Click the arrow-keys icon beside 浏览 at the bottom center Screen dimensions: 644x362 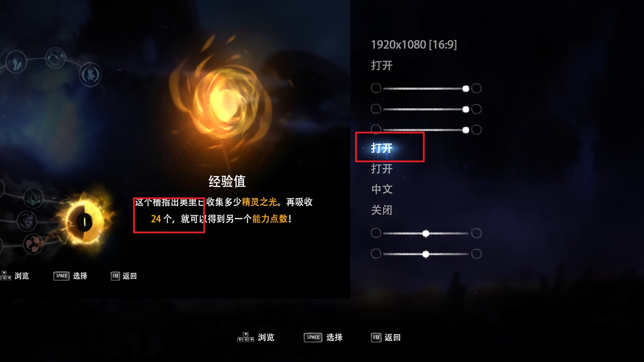click(246, 337)
